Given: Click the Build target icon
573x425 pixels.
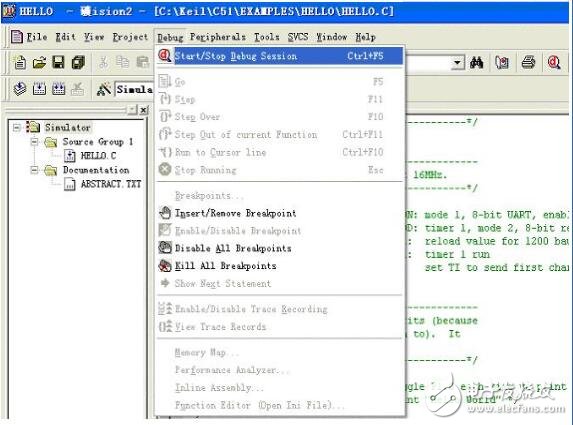Looking at the screenshot, I should 39,89.
